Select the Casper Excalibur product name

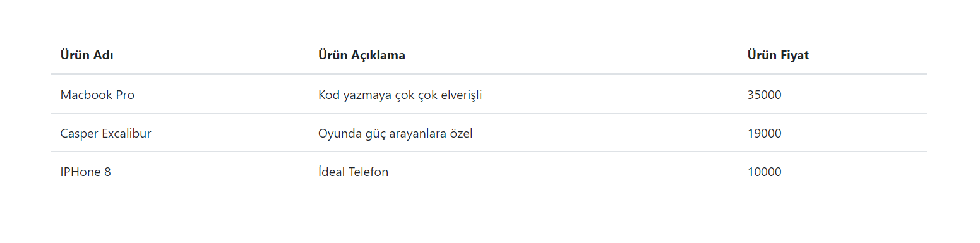105,133
